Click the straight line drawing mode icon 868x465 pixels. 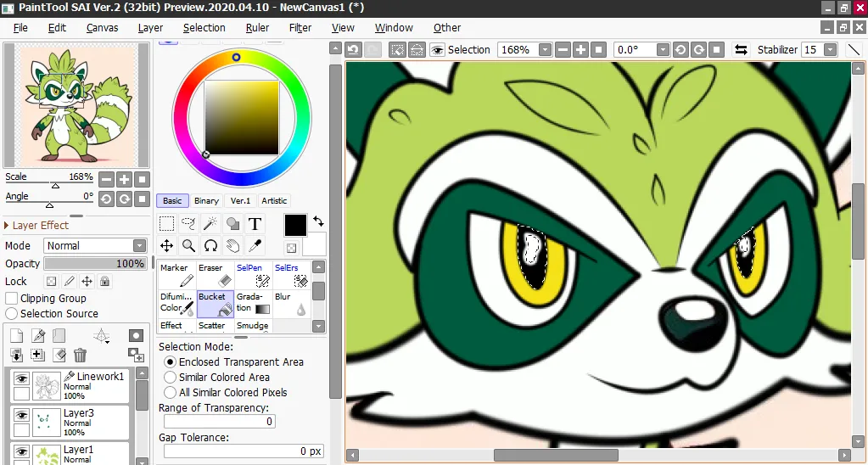pyautogui.click(x=854, y=50)
